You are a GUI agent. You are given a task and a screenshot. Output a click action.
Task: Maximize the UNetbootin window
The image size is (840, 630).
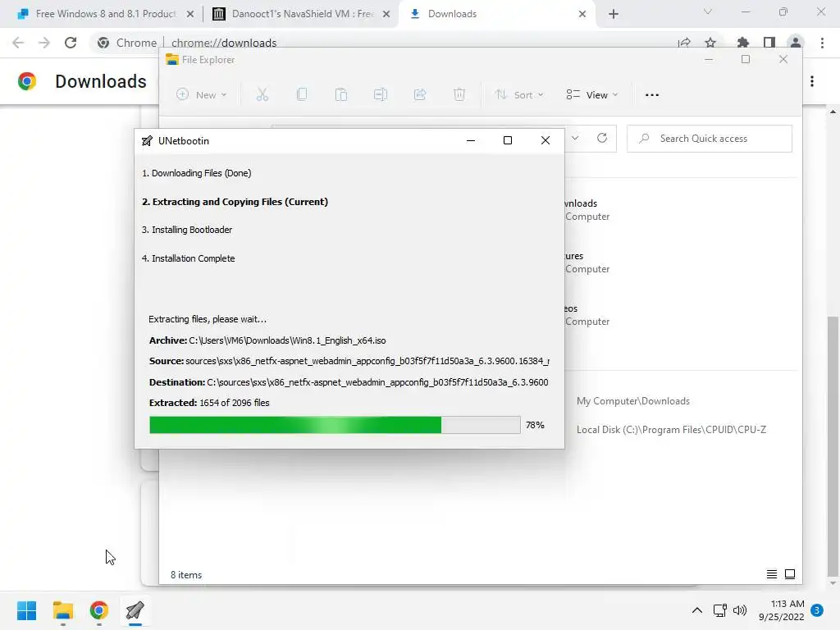(x=507, y=140)
